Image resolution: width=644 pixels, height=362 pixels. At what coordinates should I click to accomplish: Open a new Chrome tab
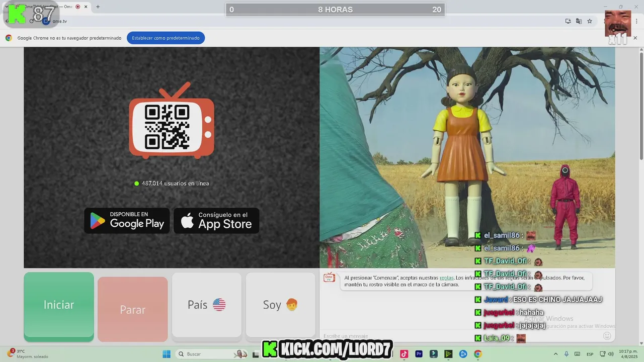(x=98, y=7)
